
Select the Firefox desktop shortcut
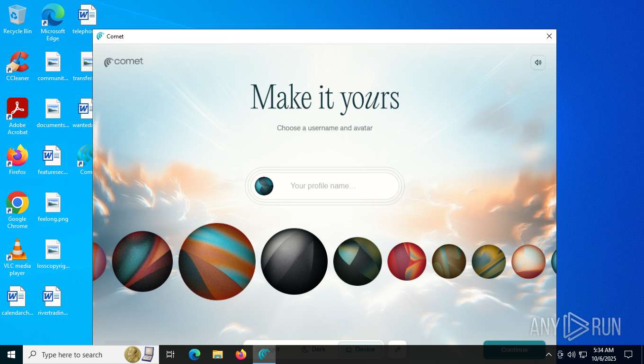coord(18,160)
